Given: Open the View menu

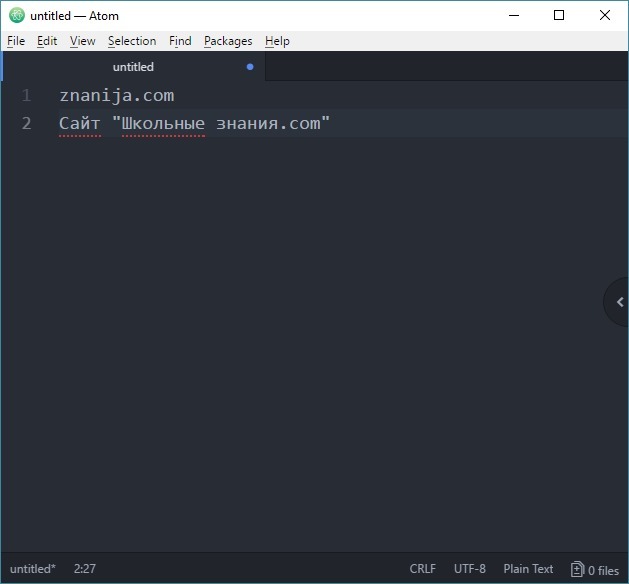Looking at the screenshot, I should tap(83, 41).
